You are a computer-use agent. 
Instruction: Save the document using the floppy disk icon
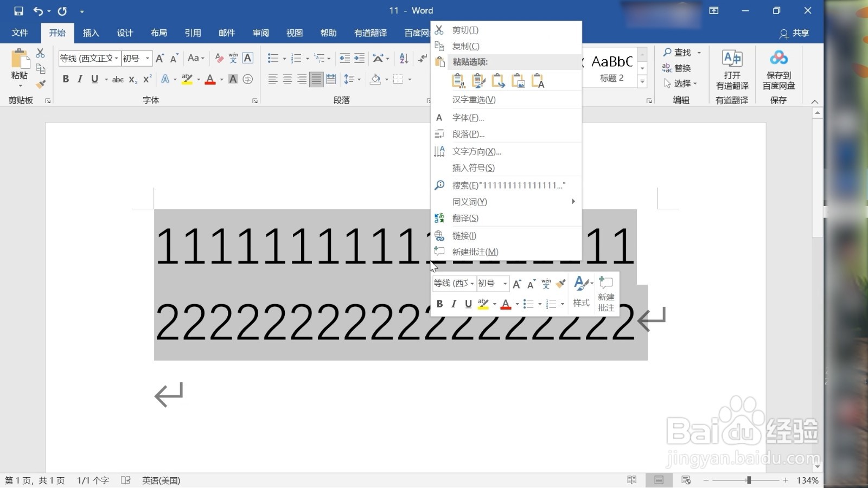click(x=18, y=11)
